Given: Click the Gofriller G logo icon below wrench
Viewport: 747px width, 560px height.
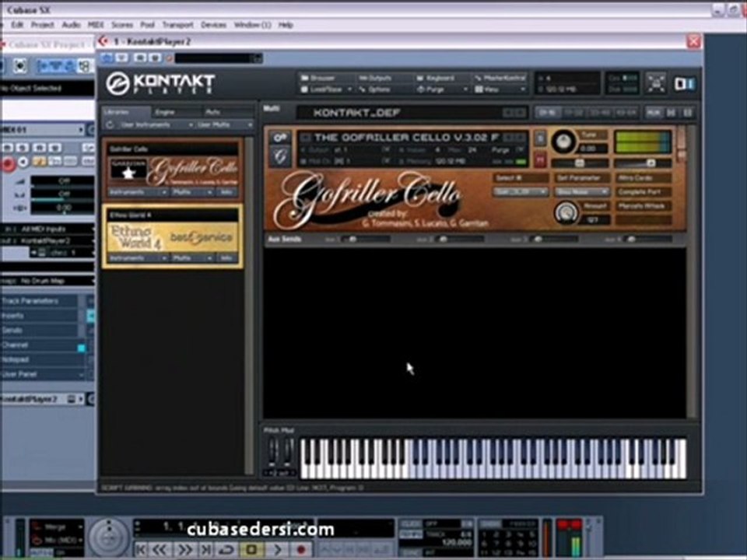Looking at the screenshot, I should point(280,156).
